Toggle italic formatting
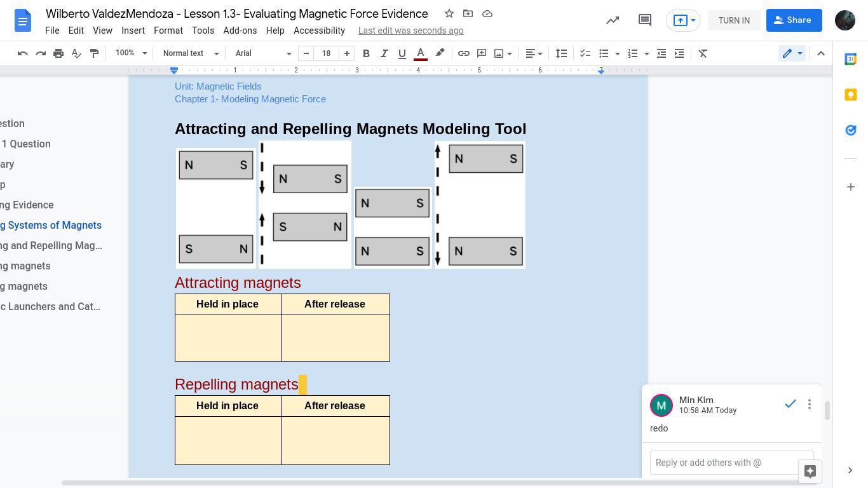The image size is (868, 488). (x=384, y=53)
